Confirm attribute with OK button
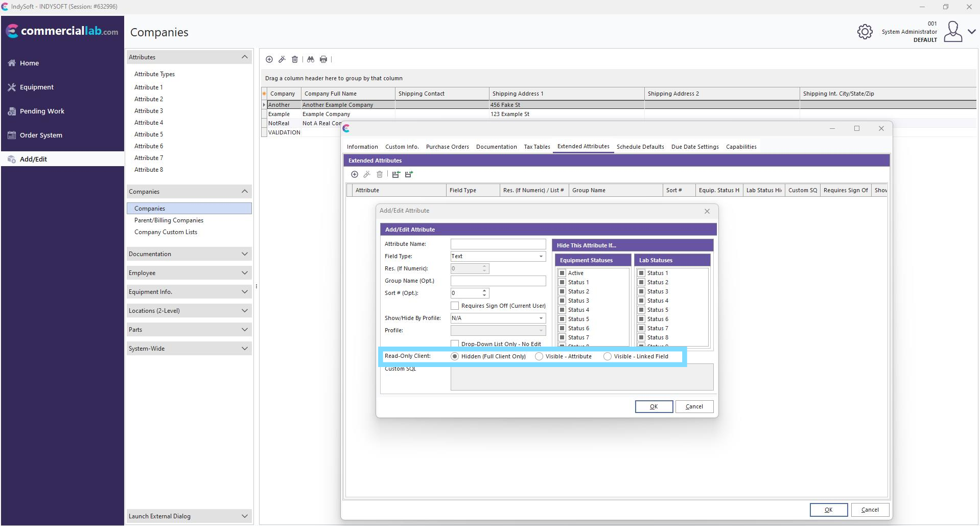Screen dimensions: 980x526 click(x=654, y=406)
